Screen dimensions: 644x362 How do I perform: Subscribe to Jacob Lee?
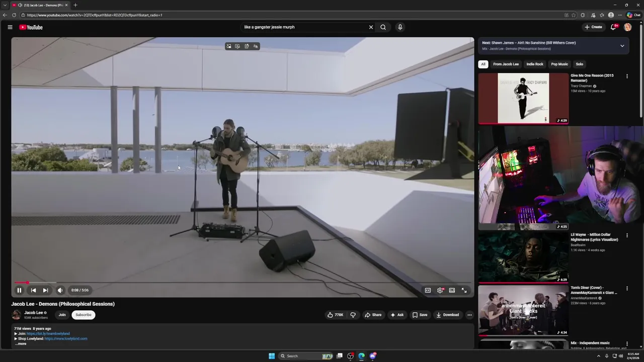pos(84,315)
